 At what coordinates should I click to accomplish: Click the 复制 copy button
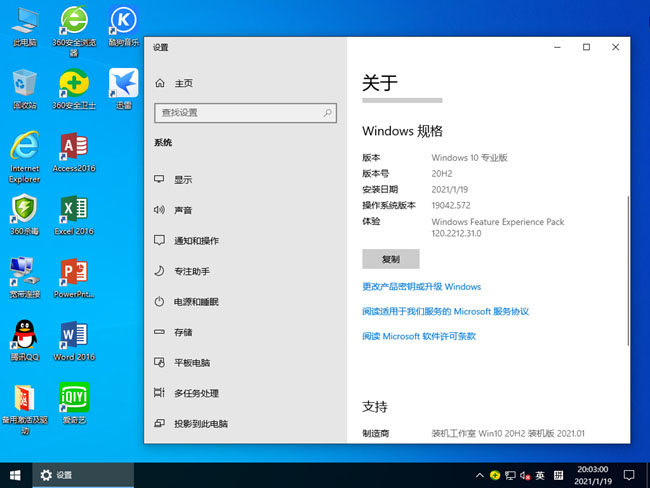tap(390, 259)
